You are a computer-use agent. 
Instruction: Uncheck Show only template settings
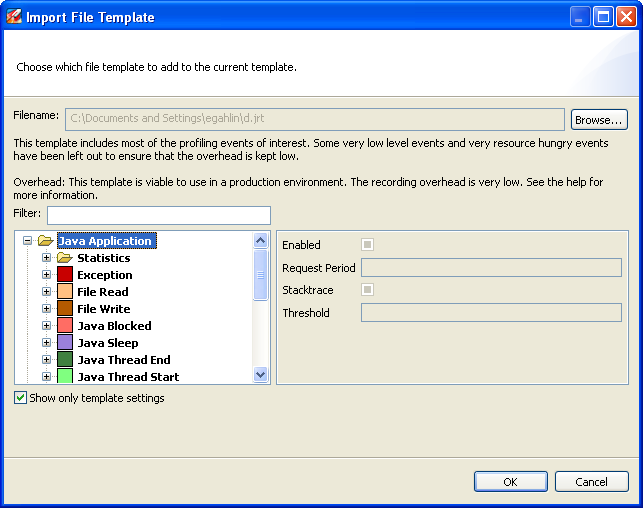click(20, 398)
